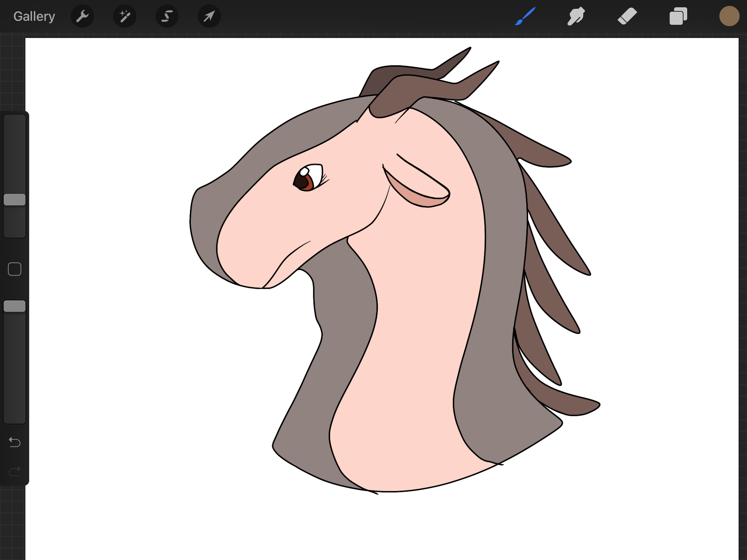Open the Gallery view
This screenshot has width=747, height=560.
pyautogui.click(x=34, y=16)
